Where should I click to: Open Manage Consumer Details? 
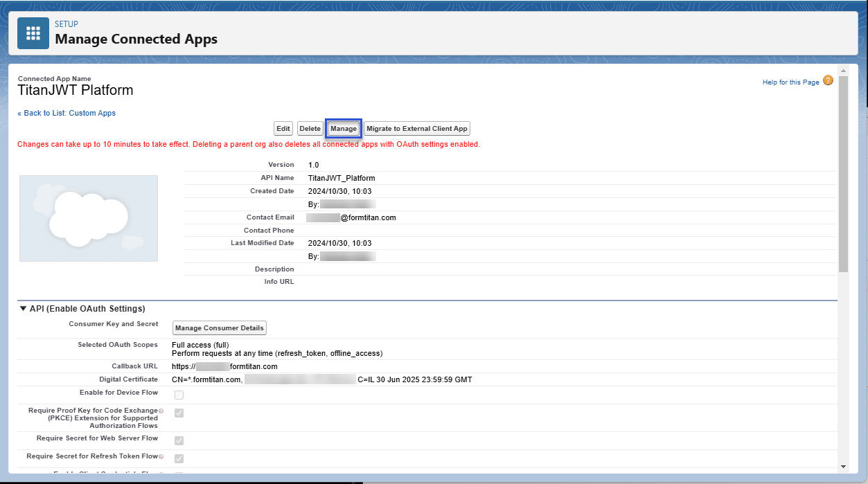point(219,328)
